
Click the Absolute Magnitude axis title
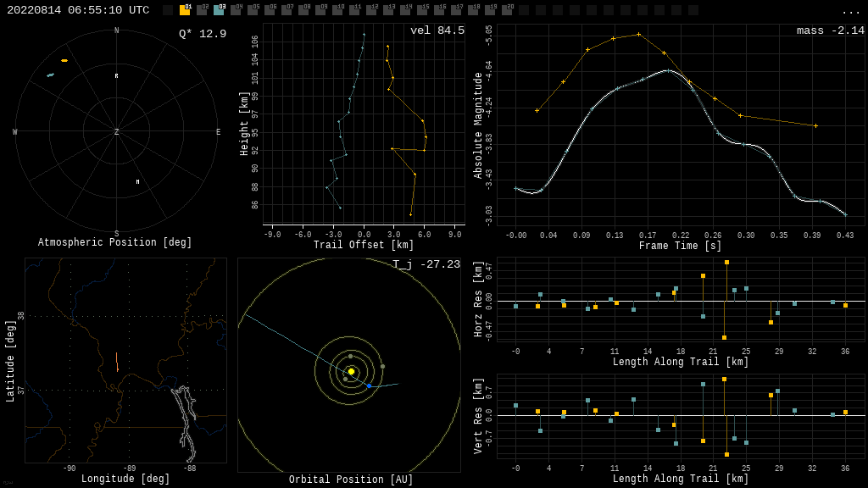[x=479, y=125]
